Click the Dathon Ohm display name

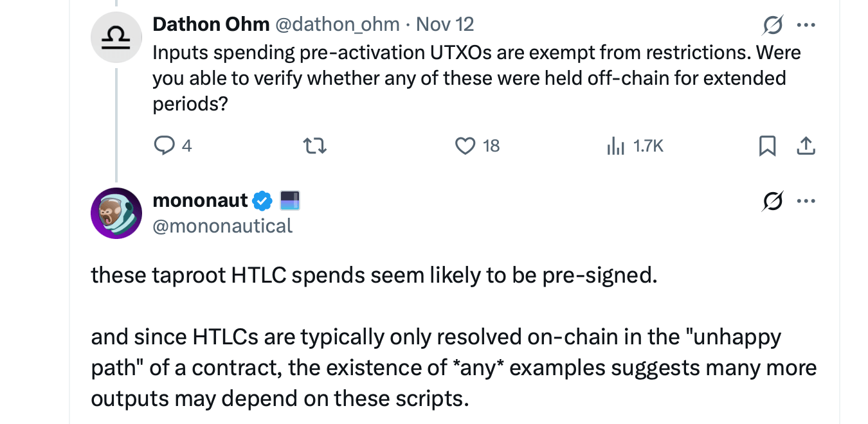211,24
